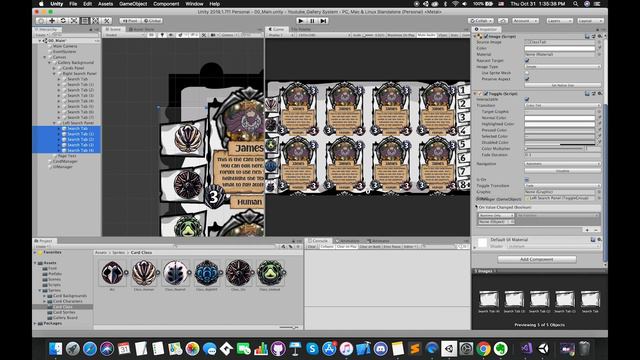The image size is (640, 360).
Task: Expand Cards Panel in Hierarchy
Action: click(54, 68)
